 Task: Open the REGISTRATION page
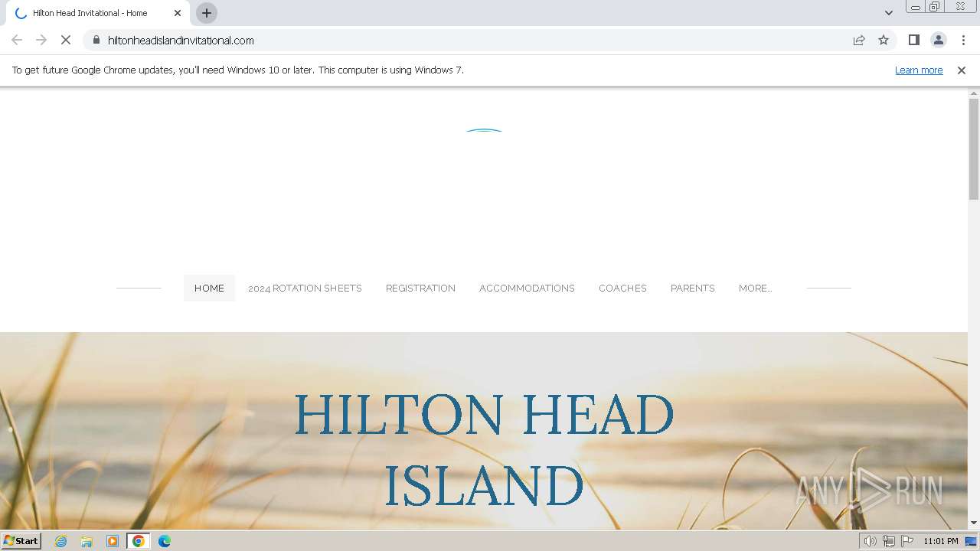[420, 288]
